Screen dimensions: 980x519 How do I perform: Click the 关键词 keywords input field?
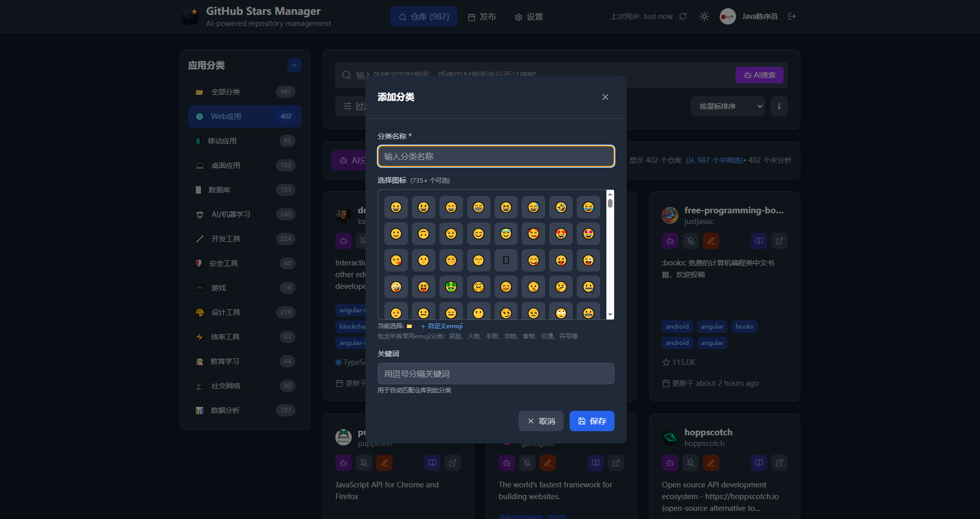pos(496,374)
